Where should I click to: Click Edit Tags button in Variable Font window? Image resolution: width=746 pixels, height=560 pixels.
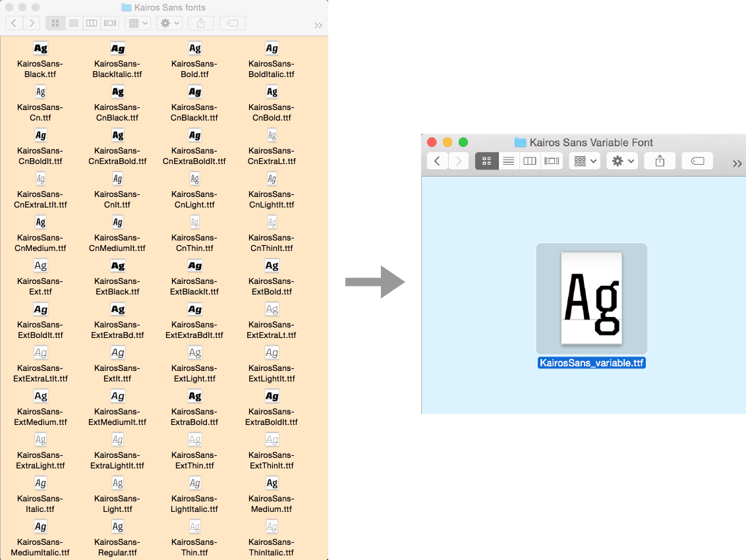pyautogui.click(x=697, y=161)
